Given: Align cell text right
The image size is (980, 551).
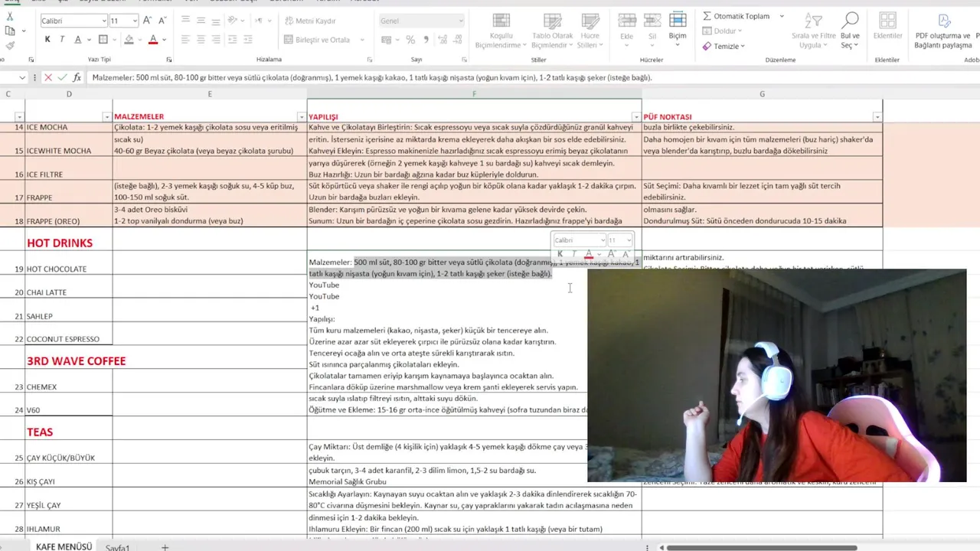Looking at the screenshot, I should pyautogui.click(x=216, y=40).
